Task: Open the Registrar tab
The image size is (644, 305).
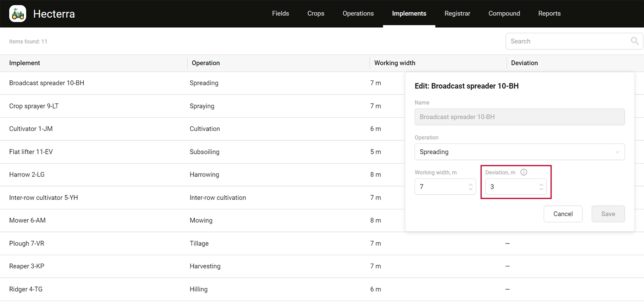Action: 457,14
